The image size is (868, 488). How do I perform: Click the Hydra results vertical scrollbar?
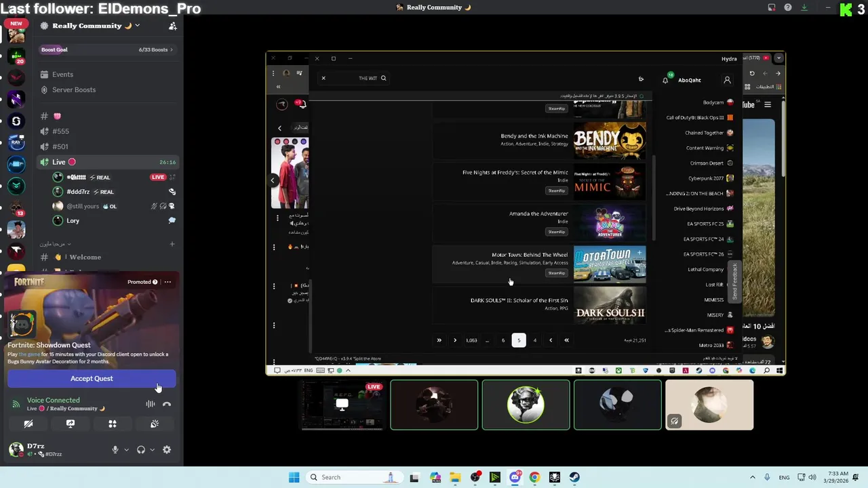pyautogui.click(x=654, y=197)
